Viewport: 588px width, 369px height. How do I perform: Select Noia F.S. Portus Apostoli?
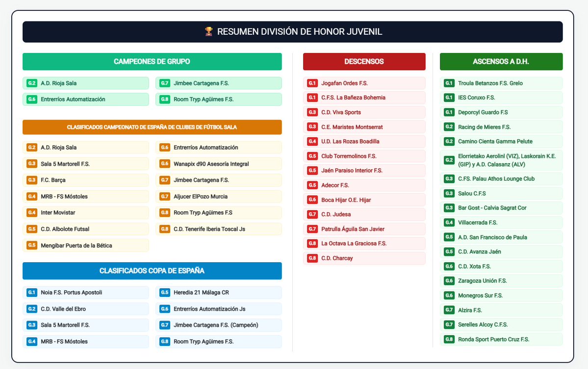coord(85,292)
